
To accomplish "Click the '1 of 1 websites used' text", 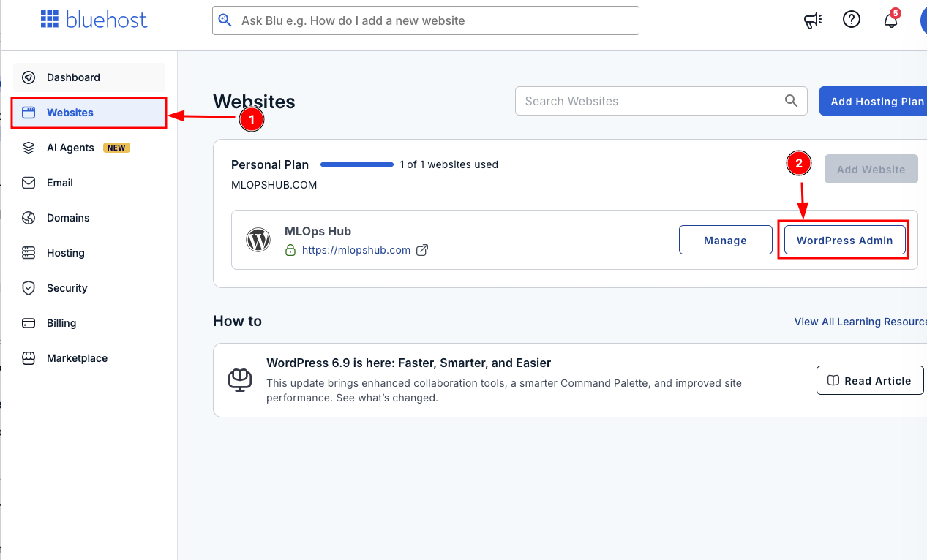I will [x=449, y=164].
